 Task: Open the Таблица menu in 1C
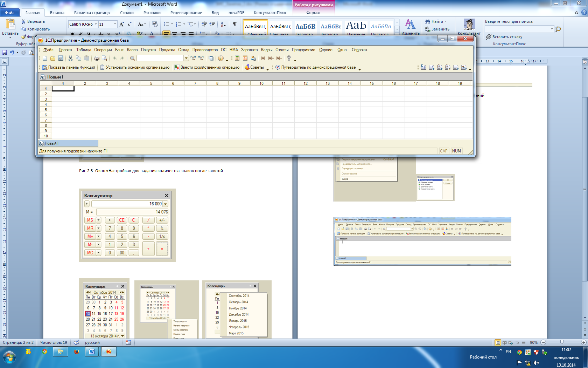click(84, 50)
